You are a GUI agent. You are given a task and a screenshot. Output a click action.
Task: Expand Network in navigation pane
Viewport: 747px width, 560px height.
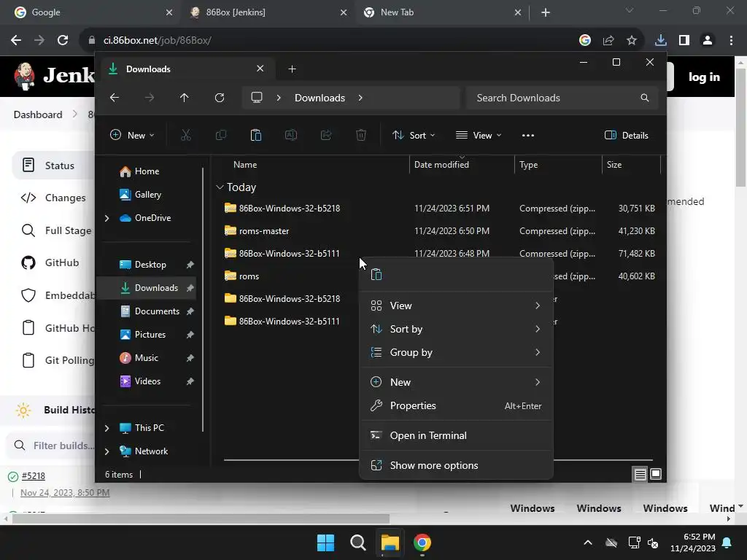pos(107,451)
